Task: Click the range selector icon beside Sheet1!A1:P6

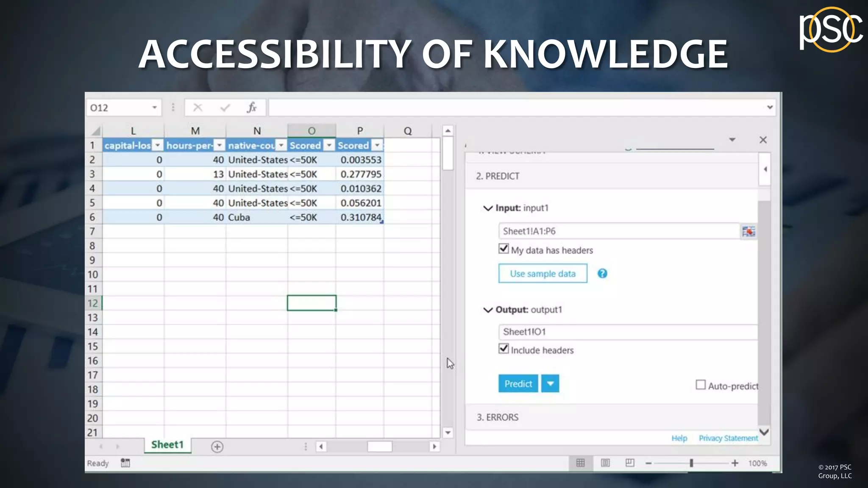Action: pos(748,231)
